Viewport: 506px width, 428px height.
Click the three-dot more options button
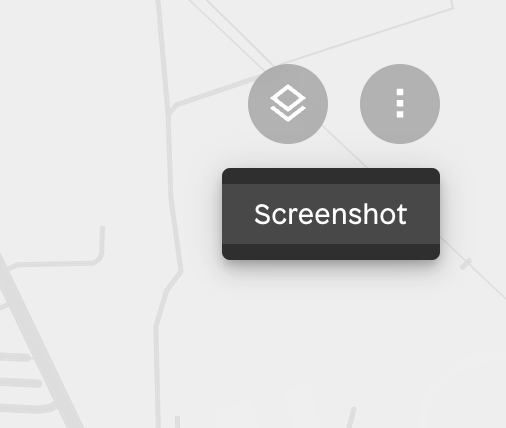400,104
